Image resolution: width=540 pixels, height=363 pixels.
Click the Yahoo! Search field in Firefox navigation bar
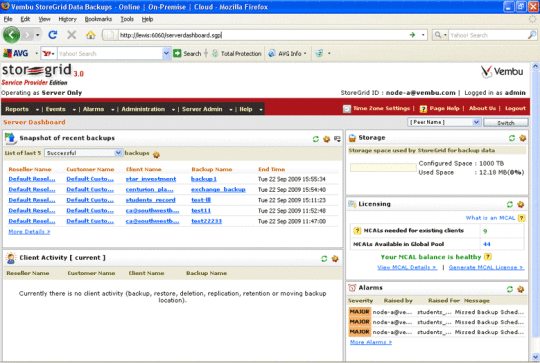487,35
